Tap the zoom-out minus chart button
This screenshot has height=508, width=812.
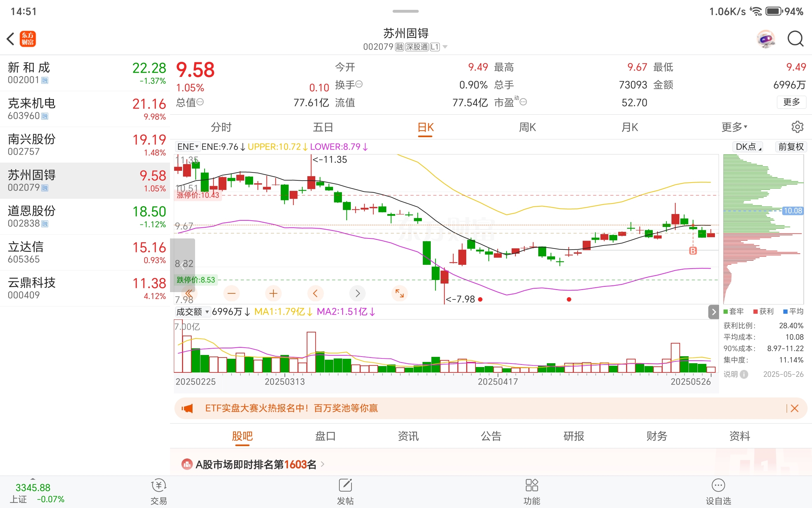[232, 293]
